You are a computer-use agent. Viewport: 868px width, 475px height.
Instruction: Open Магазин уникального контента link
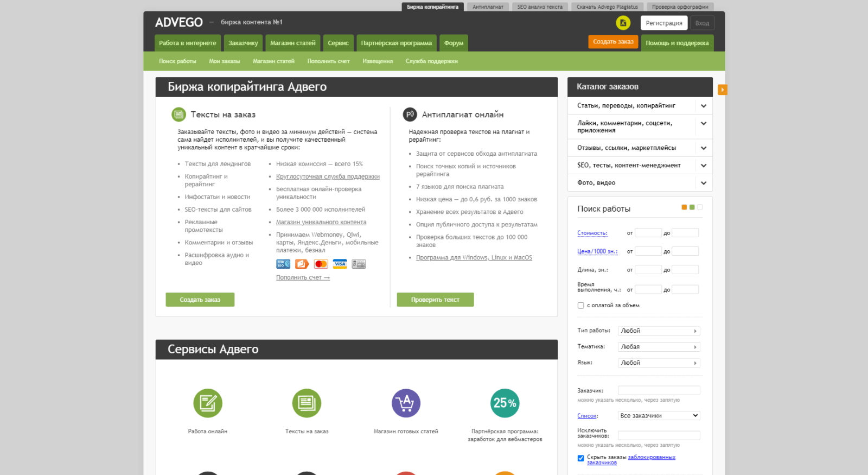(x=321, y=222)
